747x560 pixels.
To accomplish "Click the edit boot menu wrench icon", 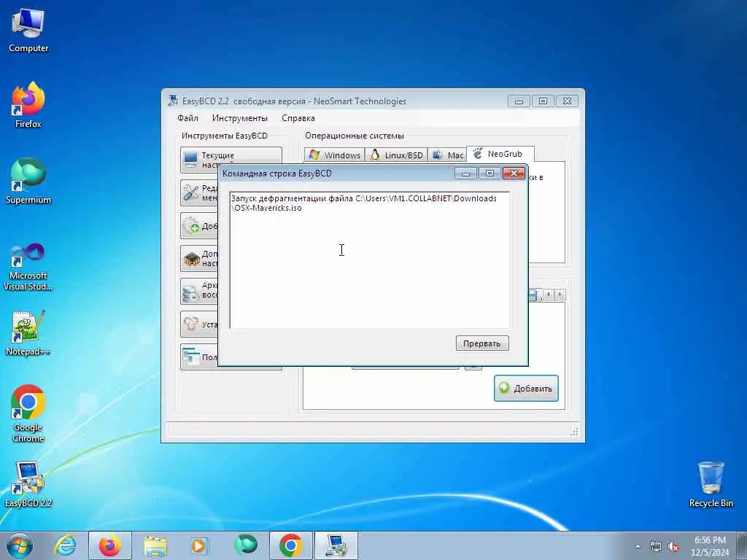I will (191, 192).
